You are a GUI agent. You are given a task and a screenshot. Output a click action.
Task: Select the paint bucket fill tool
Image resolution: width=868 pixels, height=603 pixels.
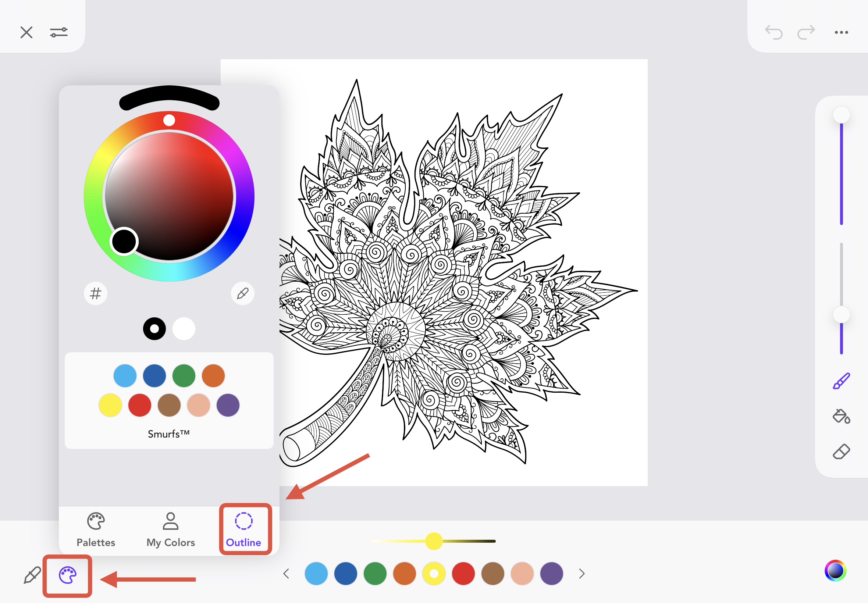click(841, 416)
